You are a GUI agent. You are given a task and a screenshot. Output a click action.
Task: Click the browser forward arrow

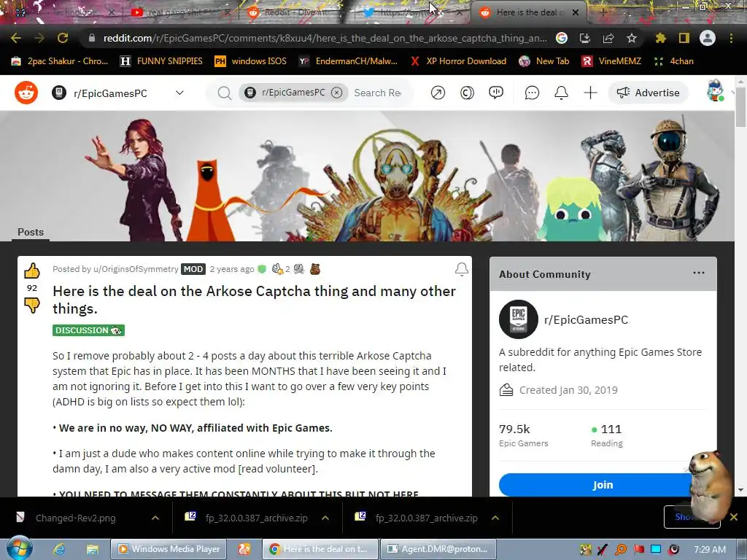pyautogui.click(x=39, y=38)
